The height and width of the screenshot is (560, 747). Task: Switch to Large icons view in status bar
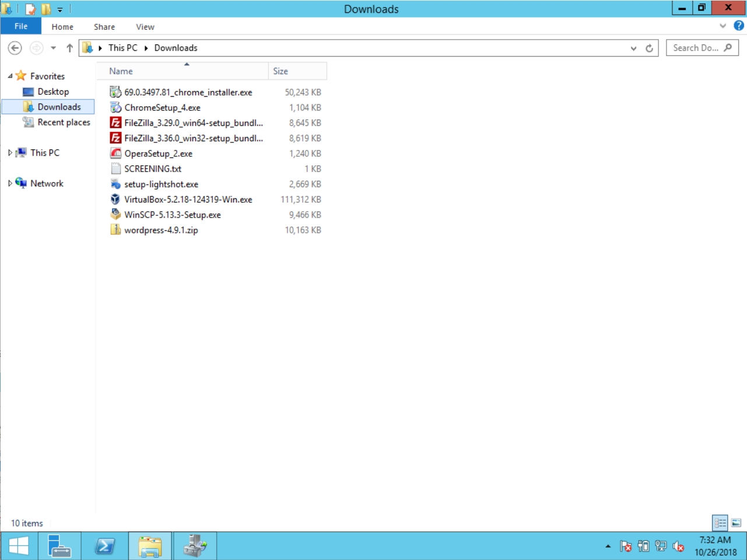[736, 523]
